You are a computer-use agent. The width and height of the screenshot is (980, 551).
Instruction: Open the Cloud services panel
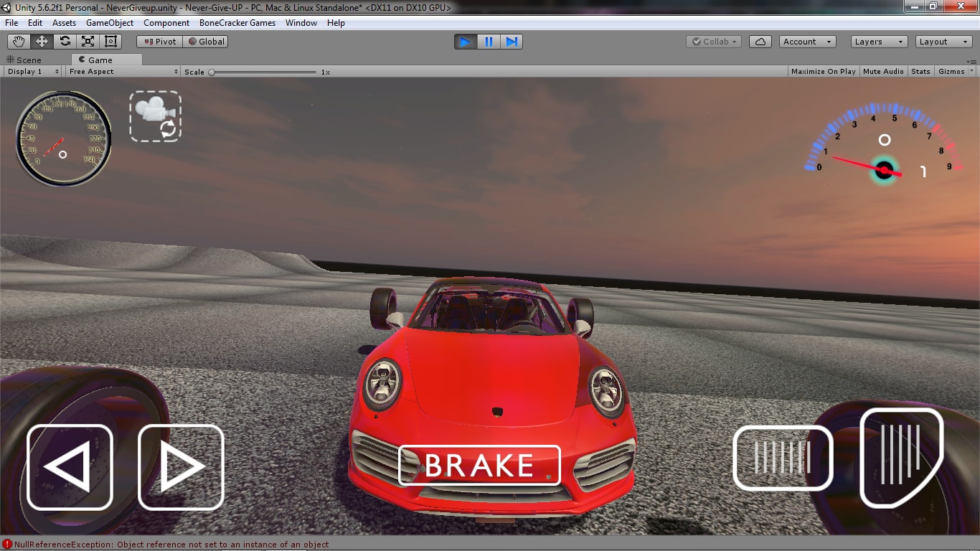760,42
